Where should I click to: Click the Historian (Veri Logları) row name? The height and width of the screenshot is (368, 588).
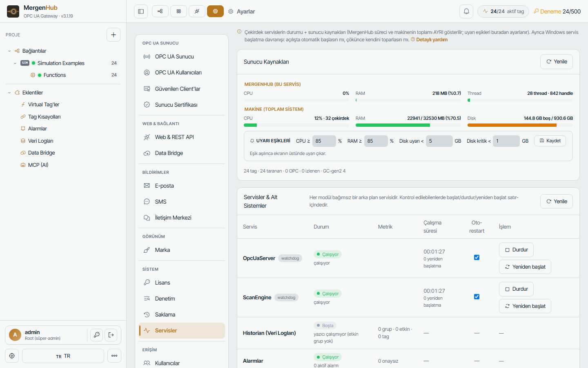coord(269,333)
